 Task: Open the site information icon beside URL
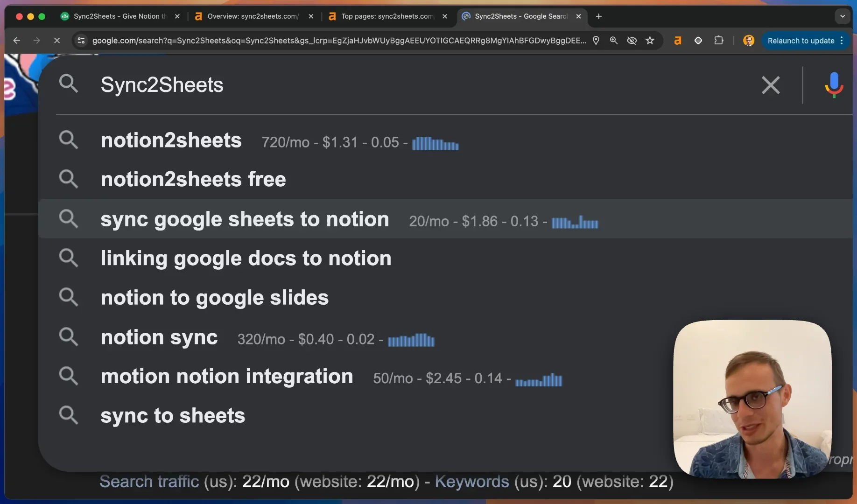81,41
